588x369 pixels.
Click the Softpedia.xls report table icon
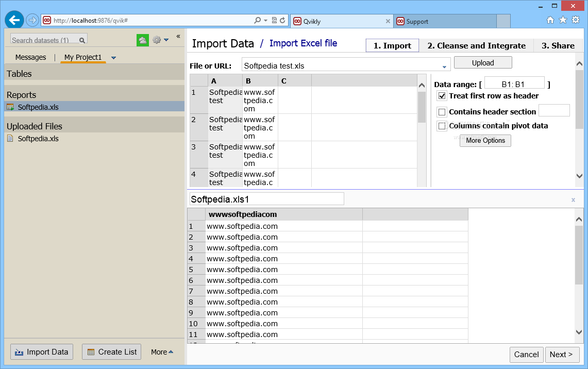[x=10, y=107]
